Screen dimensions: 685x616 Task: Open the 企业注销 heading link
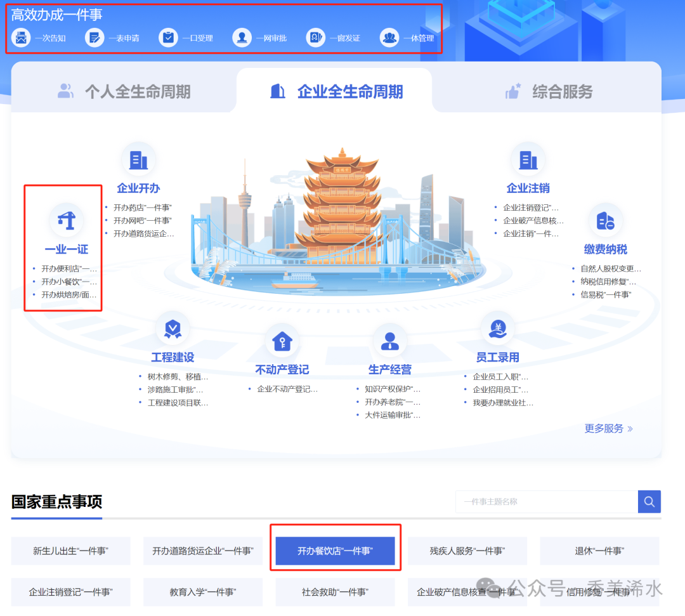pos(528,188)
